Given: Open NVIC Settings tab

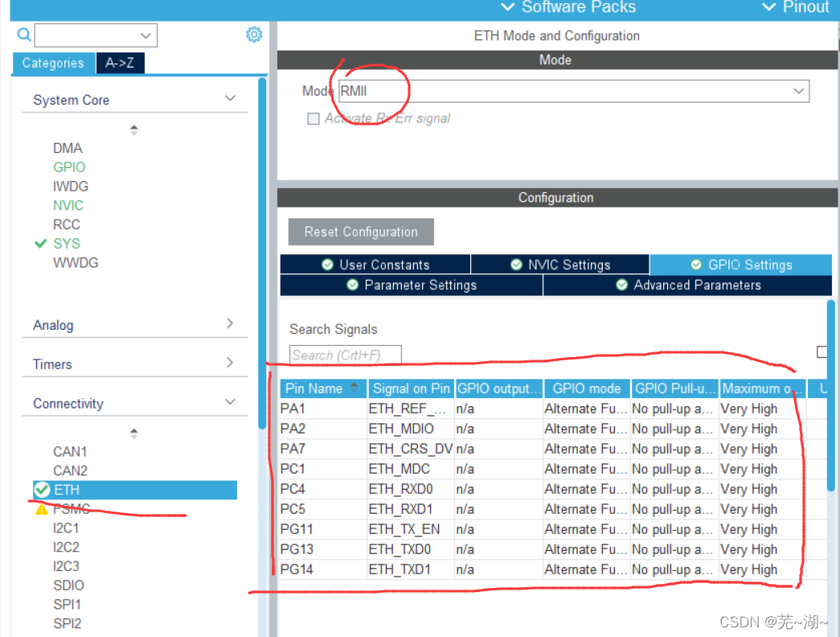Looking at the screenshot, I should point(559,265).
